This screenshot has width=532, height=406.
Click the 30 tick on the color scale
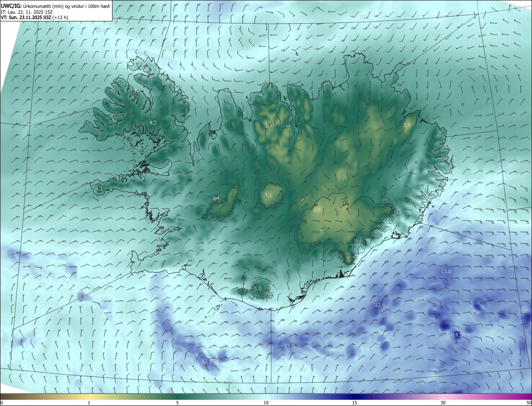443,403
